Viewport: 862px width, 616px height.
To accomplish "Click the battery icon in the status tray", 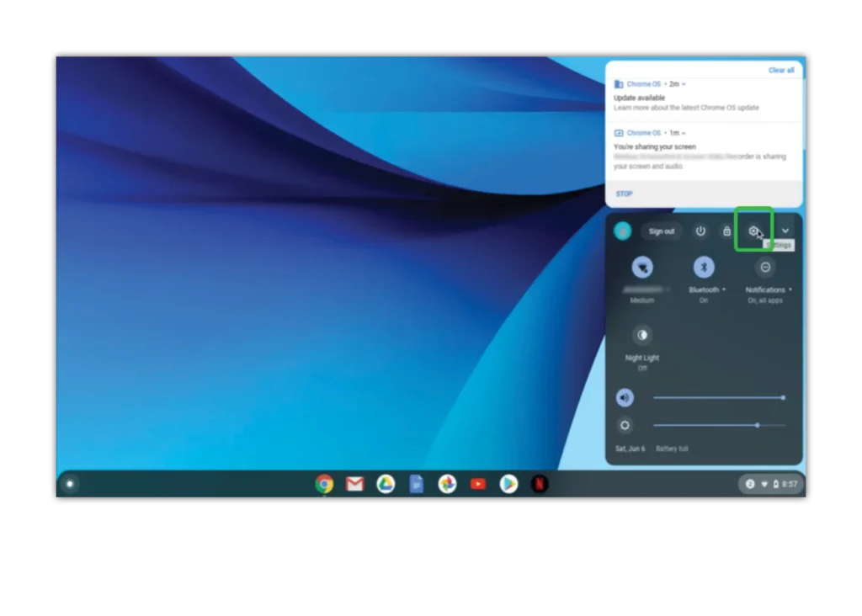I will point(775,484).
